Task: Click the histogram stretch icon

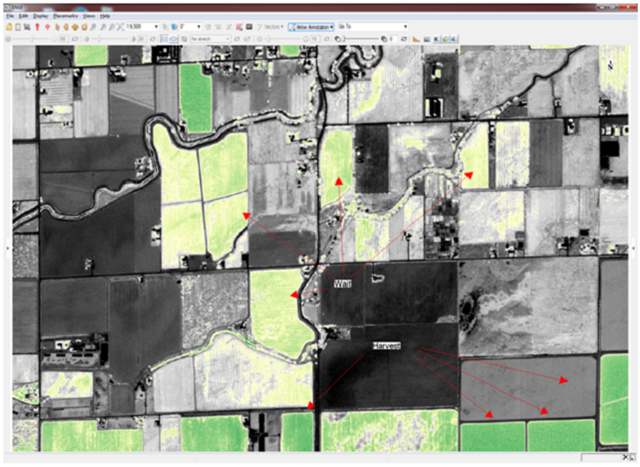Action: pos(416,38)
